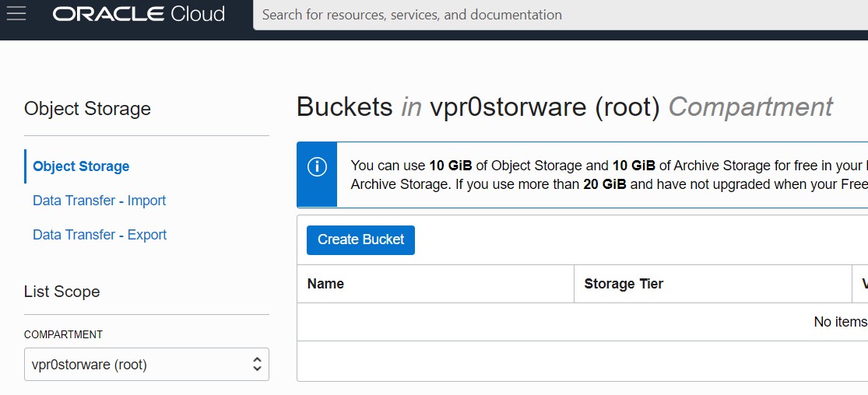This screenshot has width=868, height=395.
Task: Click the blue info icon in banner
Action: 317,166
